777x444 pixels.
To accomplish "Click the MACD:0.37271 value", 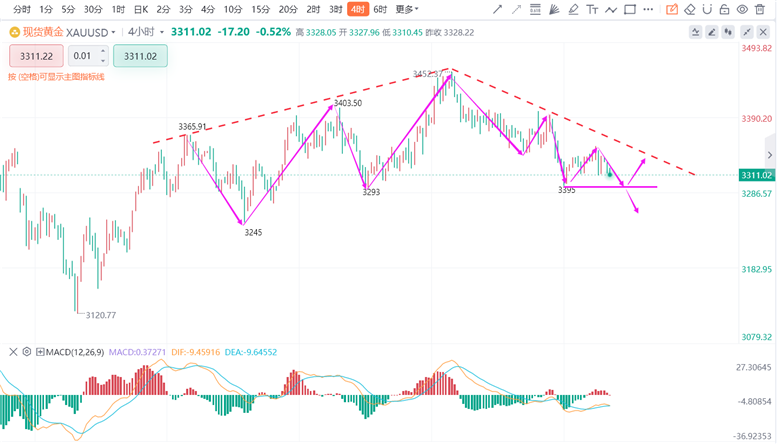I will click(x=137, y=352).
